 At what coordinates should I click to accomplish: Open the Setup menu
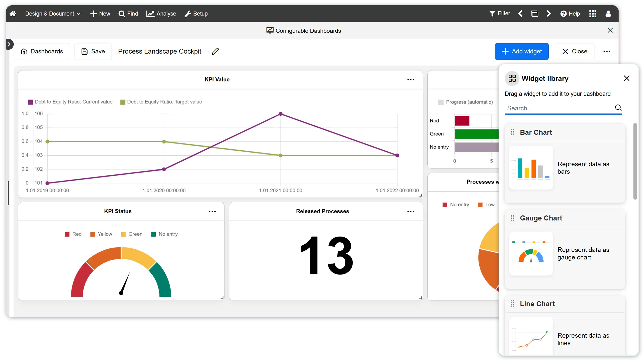click(196, 14)
